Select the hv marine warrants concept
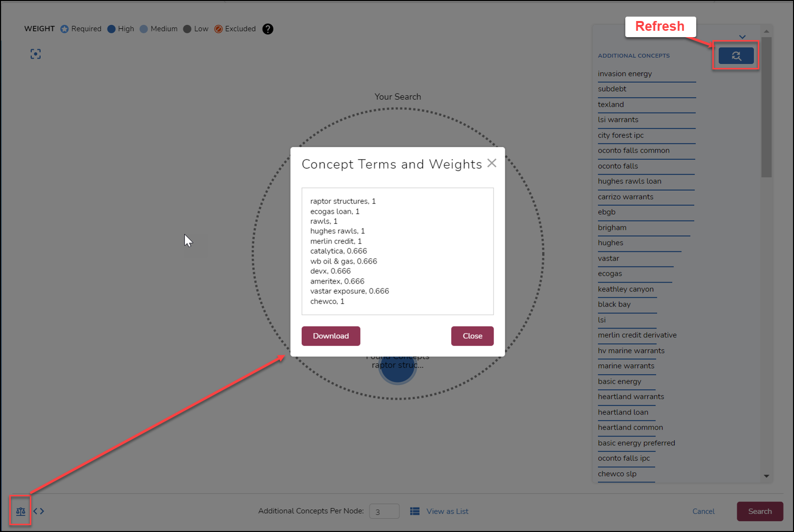Image resolution: width=794 pixels, height=532 pixels. click(631, 351)
